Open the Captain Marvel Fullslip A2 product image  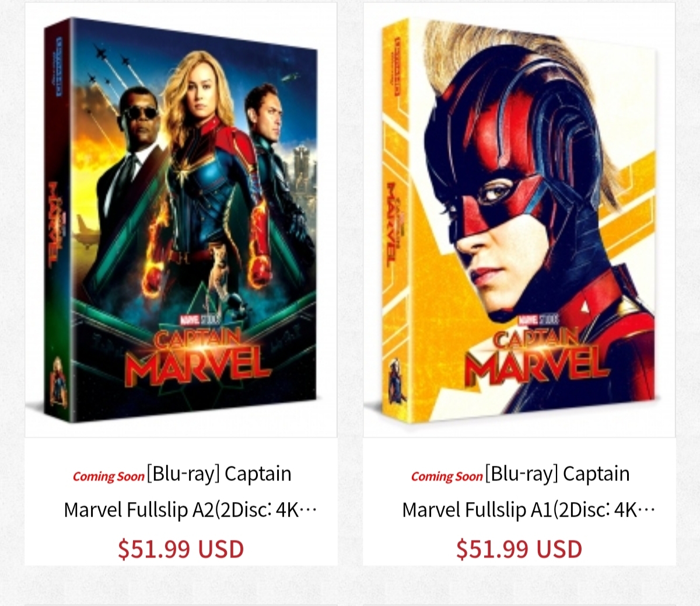tap(181, 220)
